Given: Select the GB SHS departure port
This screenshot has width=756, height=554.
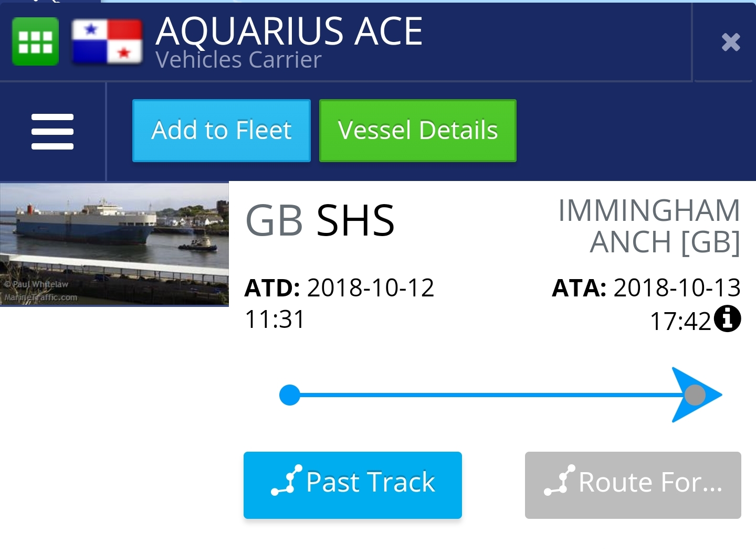Looking at the screenshot, I should pyautogui.click(x=320, y=221).
